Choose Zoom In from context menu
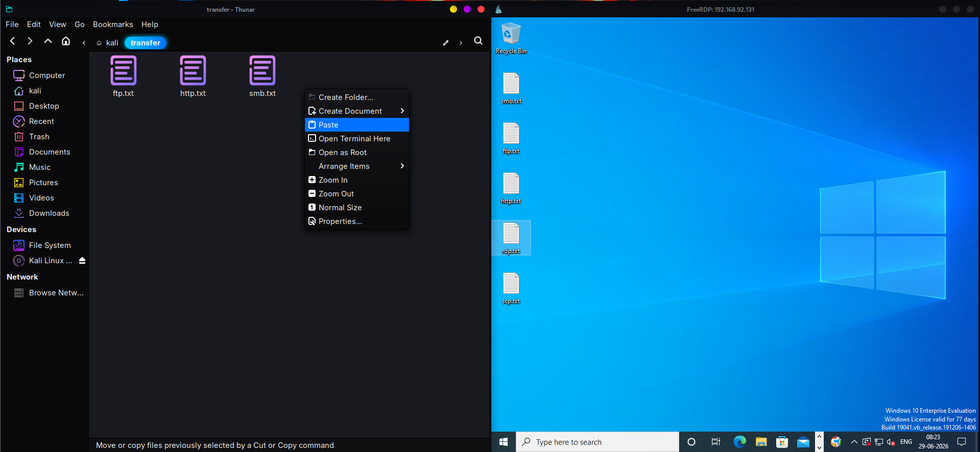 tap(357, 180)
